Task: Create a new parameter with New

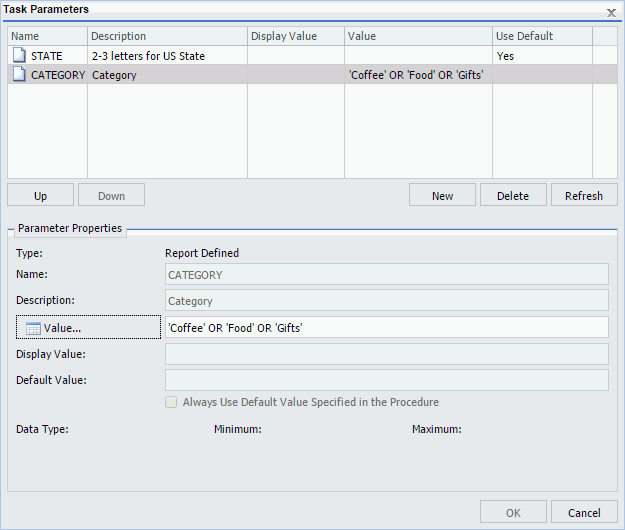Action: click(442, 195)
